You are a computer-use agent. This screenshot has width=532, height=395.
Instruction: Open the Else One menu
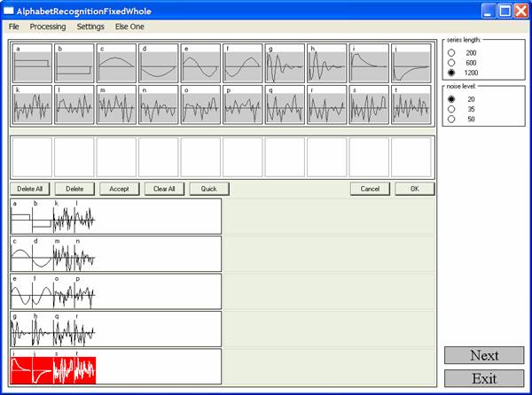coord(129,27)
